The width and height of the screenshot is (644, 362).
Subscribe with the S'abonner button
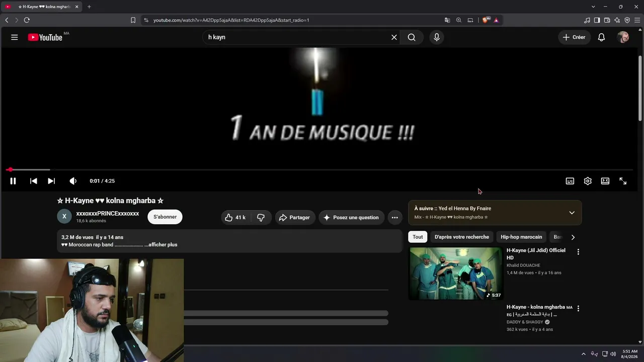165,217
